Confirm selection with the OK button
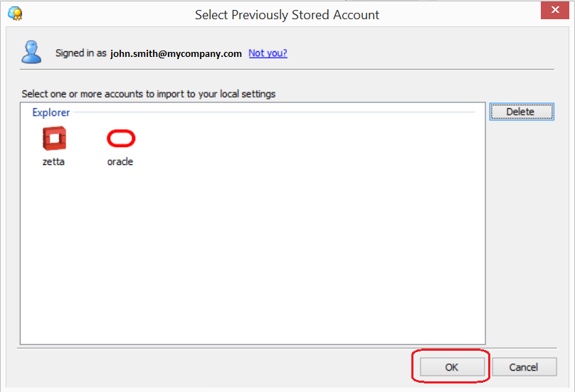The height and width of the screenshot is (392, 575). click(x=452, y=367)
